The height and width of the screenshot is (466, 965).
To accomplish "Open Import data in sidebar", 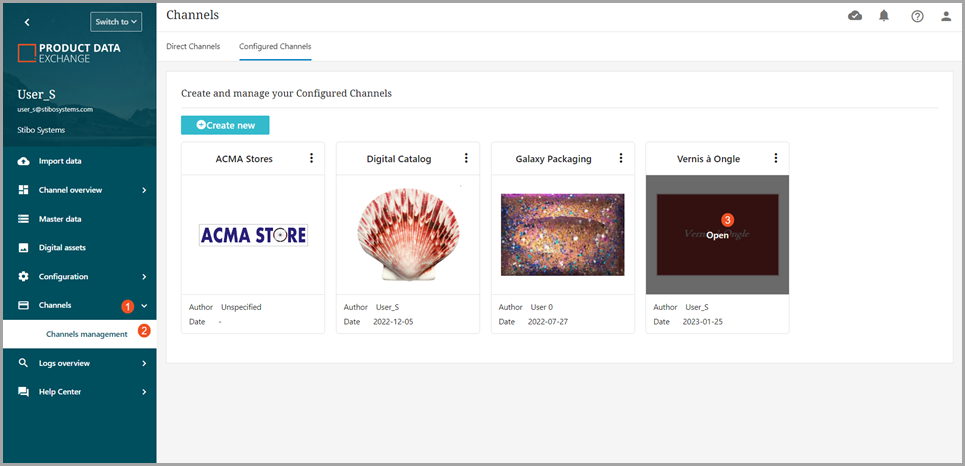I will [60, 161].
